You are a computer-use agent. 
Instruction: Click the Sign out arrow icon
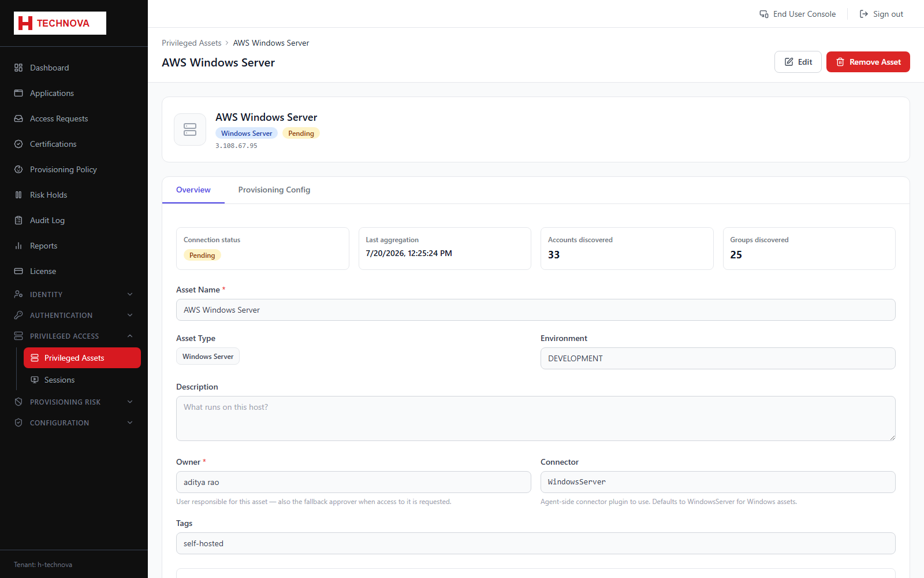864,14
